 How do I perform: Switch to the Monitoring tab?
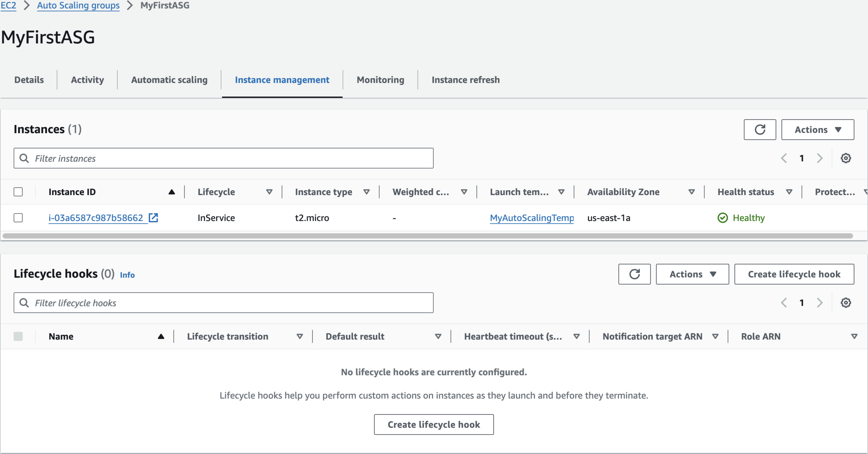(x=380, y=80)
